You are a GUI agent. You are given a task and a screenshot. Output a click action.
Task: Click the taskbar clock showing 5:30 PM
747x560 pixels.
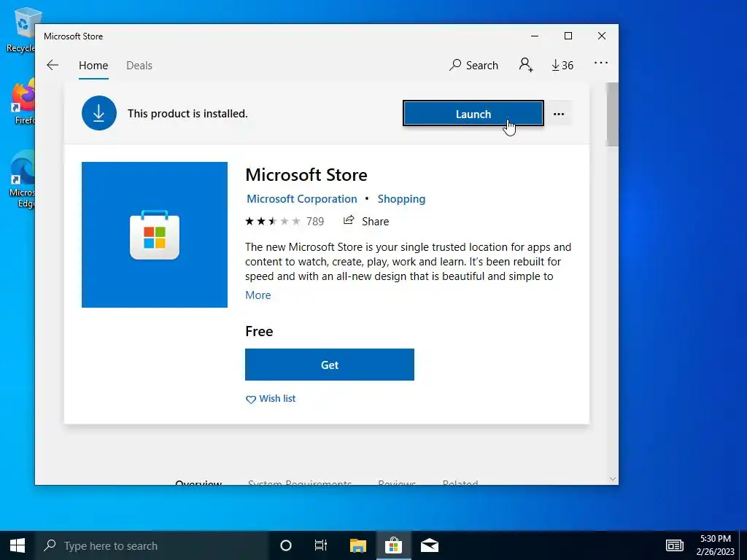[715, 545]
